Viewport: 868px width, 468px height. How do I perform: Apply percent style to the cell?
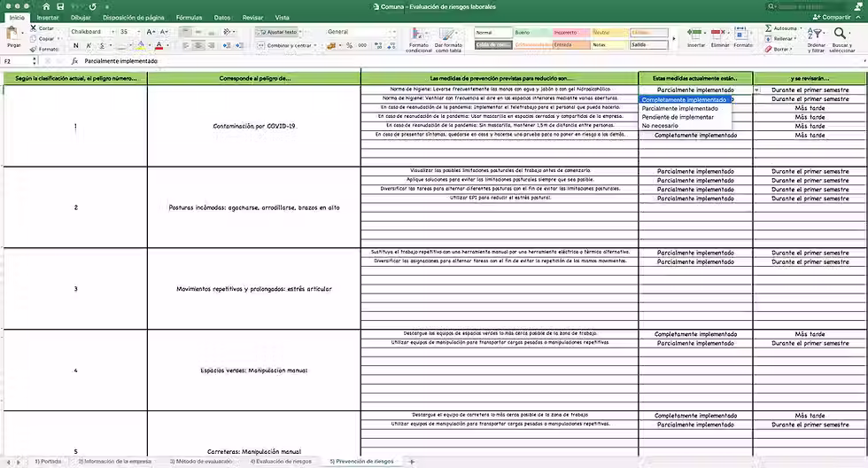point(349,45)
